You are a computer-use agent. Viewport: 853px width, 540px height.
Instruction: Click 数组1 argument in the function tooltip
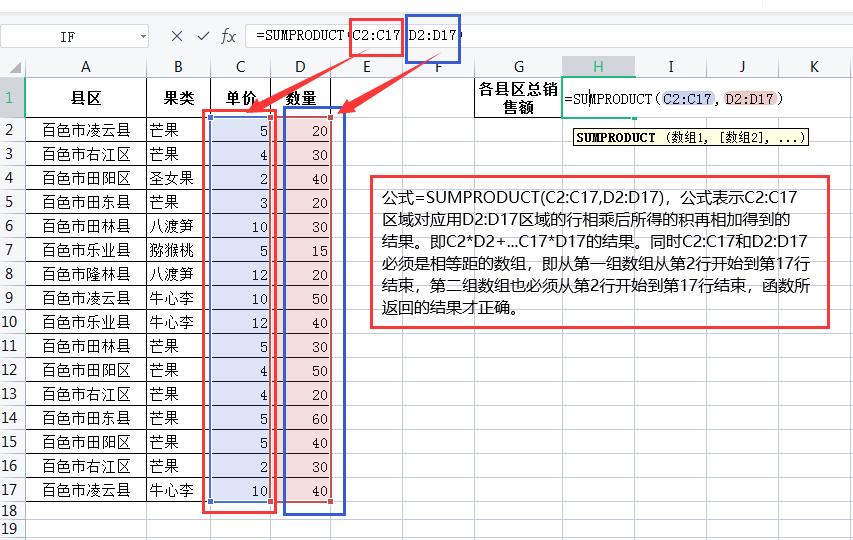pos(688,138)
